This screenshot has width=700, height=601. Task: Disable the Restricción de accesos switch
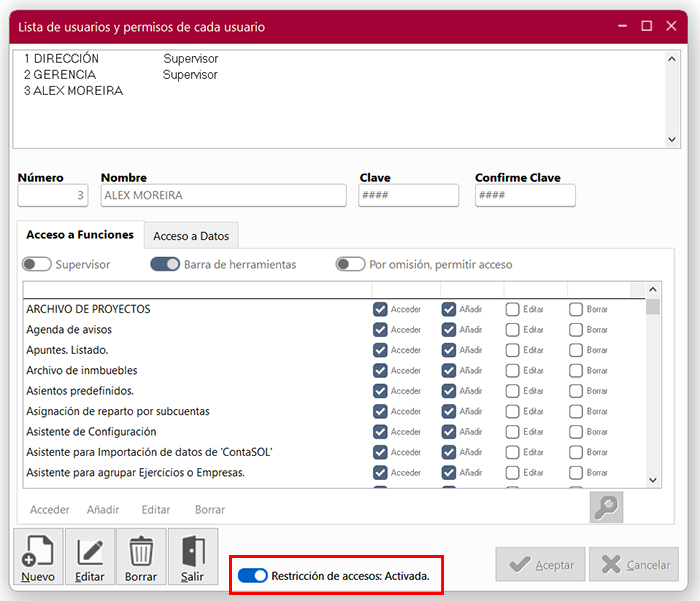point(254,576)
